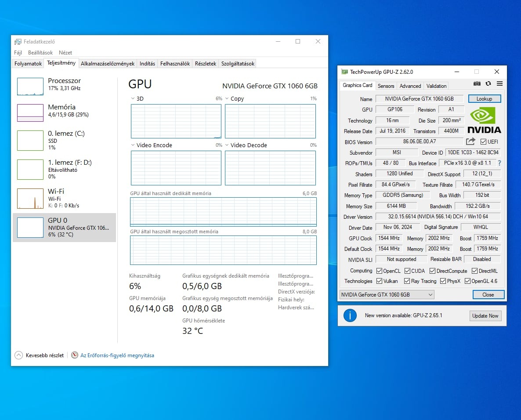Toggle the CUDA checkbox
Screen dimensions: 521x420
pyautogui.click(x=407, y=271)
